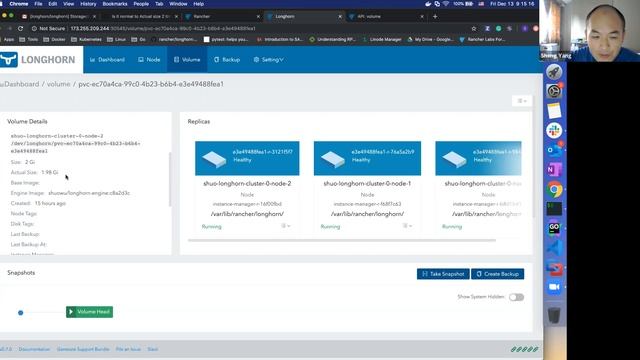
Task: Open the Volume nav item
Action: (187, 60)
